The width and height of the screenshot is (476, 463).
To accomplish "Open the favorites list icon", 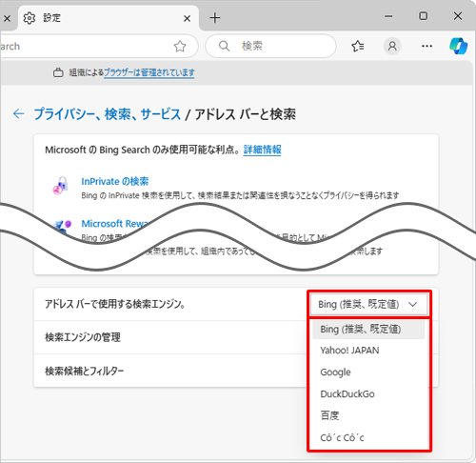I will pyautogui.click(x=358, y=46).
